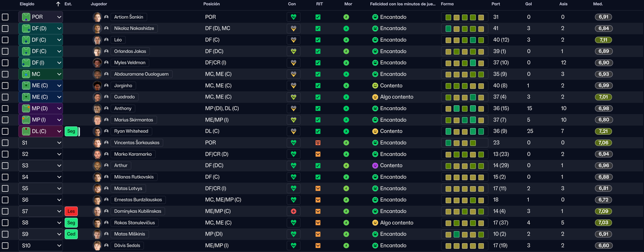The height and width of the screenshot is (252, 644).
Task: Open Jorginho's player profile name link
Action: (123, 86)
